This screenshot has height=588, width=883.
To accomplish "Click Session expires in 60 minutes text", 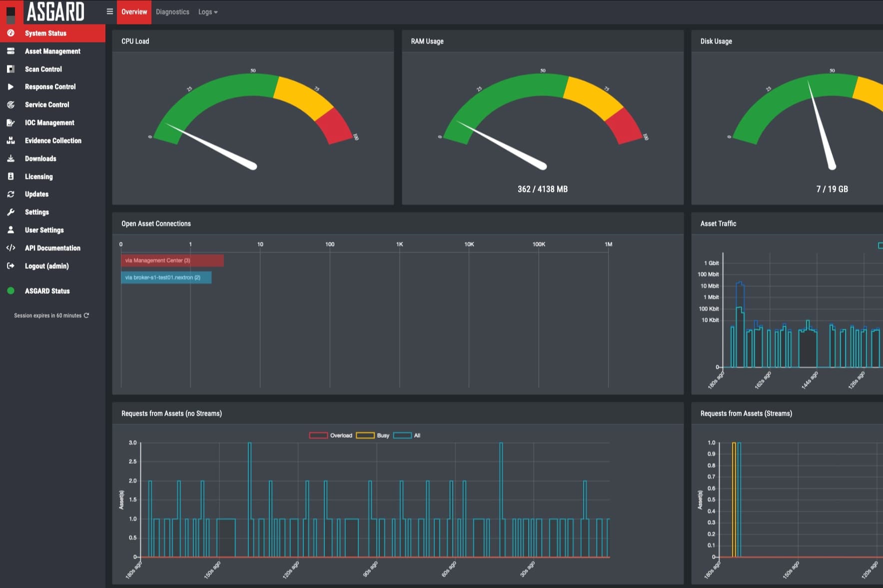I will pos(47,315).
